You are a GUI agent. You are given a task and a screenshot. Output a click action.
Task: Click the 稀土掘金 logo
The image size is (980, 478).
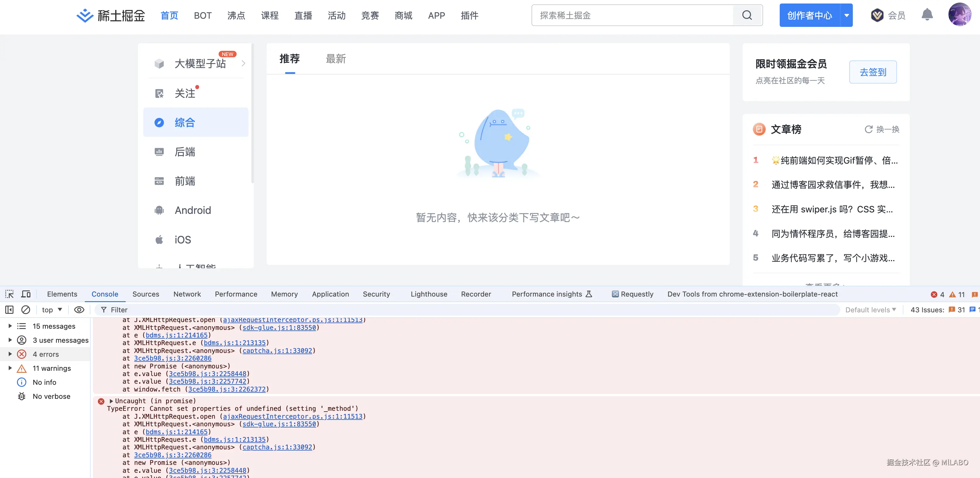tap(110, 15)
